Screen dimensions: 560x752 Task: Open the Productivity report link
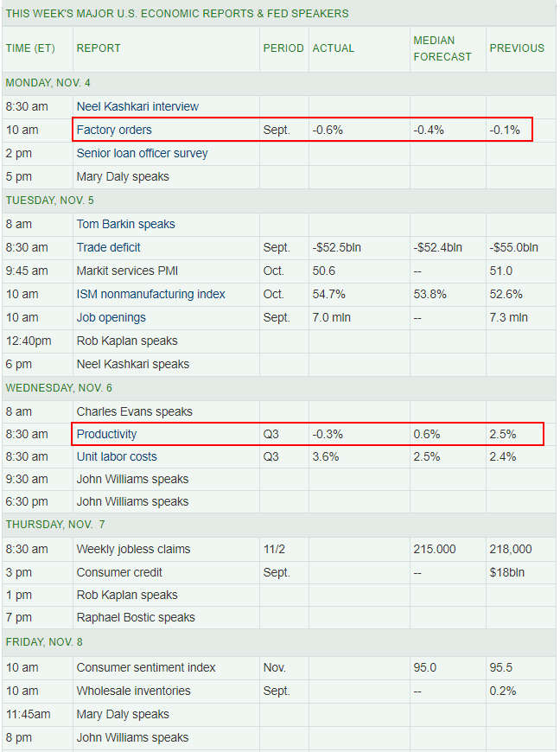106,434
